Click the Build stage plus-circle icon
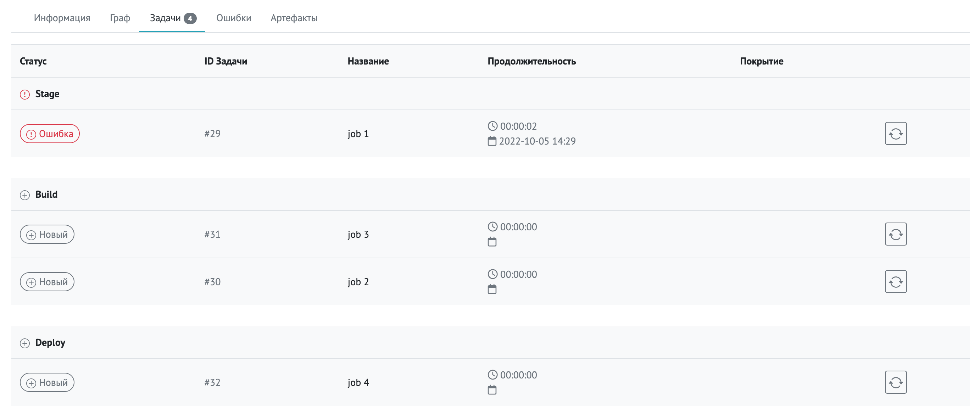 (x=25, y=195)
